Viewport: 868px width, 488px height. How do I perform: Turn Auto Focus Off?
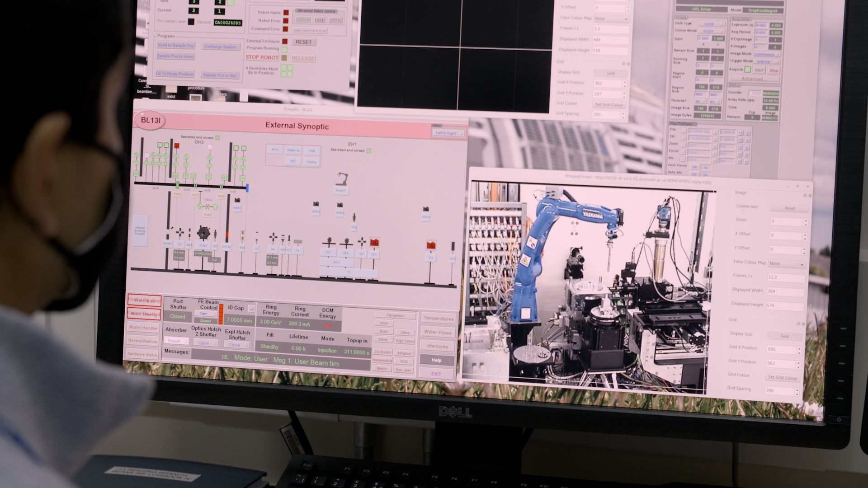pyautogui.click(x=694, y=167)
